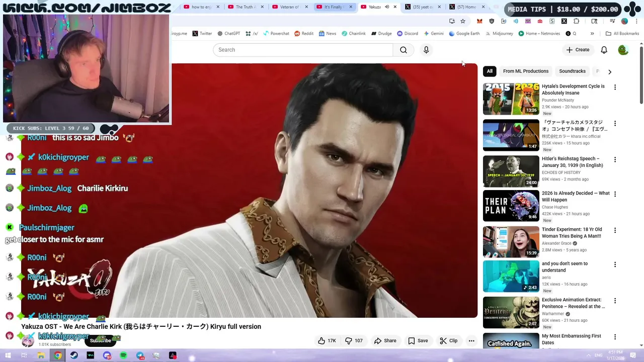The height and width of the screenshot is (362, 644).
Task: Open more actions for the Yakuza OST video
Action: tap(471, 340)
